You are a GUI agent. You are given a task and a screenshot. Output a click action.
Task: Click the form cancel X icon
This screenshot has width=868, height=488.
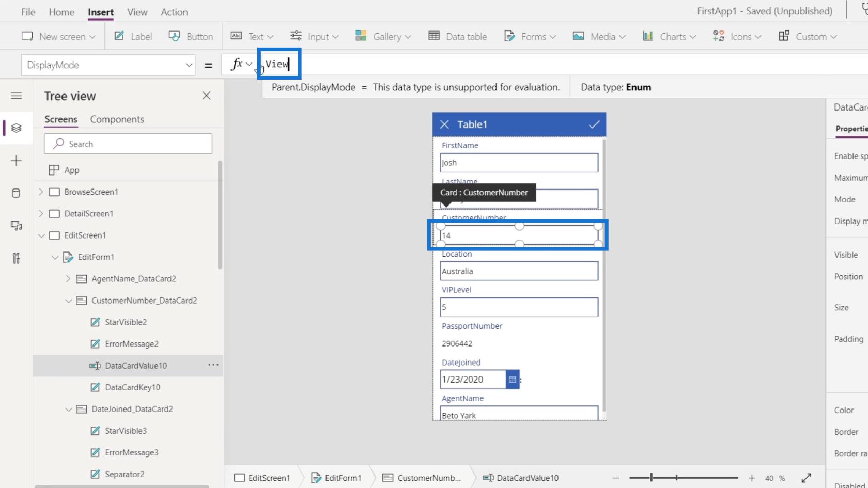(x=444, y=124)
